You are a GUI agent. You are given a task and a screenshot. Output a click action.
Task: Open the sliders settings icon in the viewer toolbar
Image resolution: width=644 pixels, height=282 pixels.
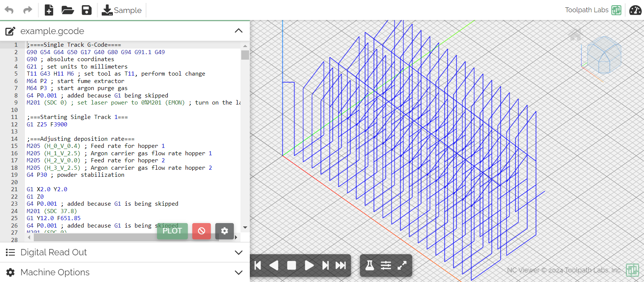click(386, 265)
